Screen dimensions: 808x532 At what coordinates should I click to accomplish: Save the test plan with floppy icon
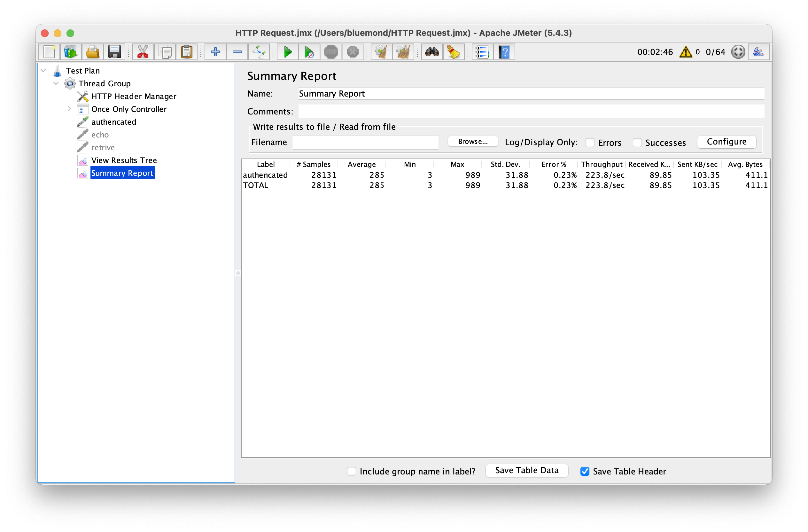pyautogui.click(x=114, y=52)
